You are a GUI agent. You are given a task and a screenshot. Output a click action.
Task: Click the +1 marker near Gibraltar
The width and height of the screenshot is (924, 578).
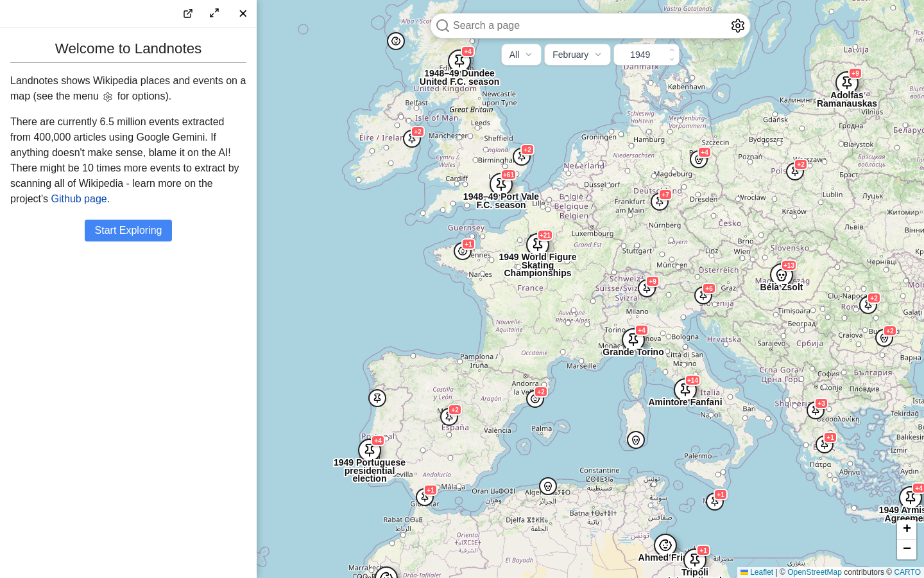tap(425, 496)
